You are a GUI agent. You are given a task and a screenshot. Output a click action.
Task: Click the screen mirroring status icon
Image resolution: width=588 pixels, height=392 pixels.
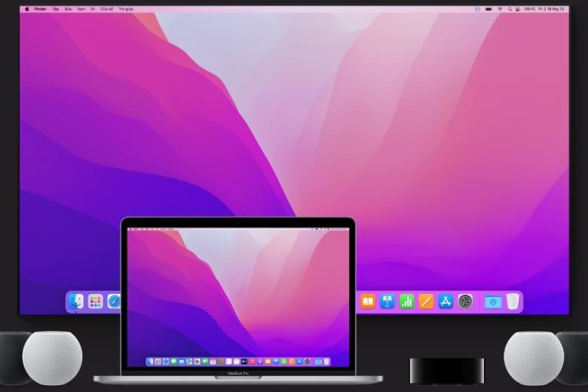coord(477,9)
